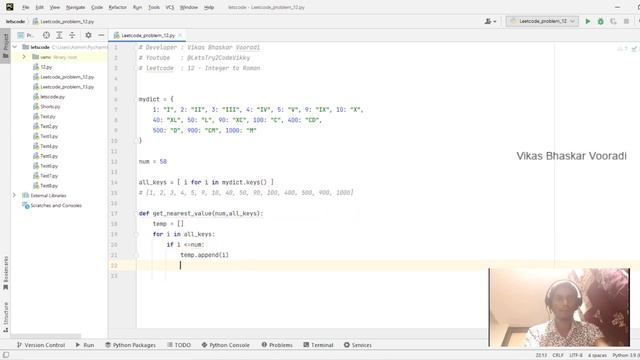Collapse the letscode project root
Image resolution: width=640 pixels, height=360 pixels.
point(15,47)
